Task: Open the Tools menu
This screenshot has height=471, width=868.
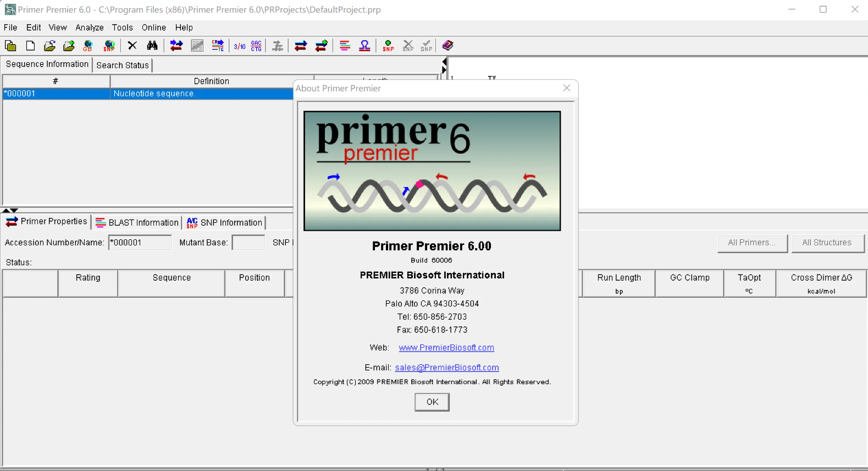Action: 123,28
